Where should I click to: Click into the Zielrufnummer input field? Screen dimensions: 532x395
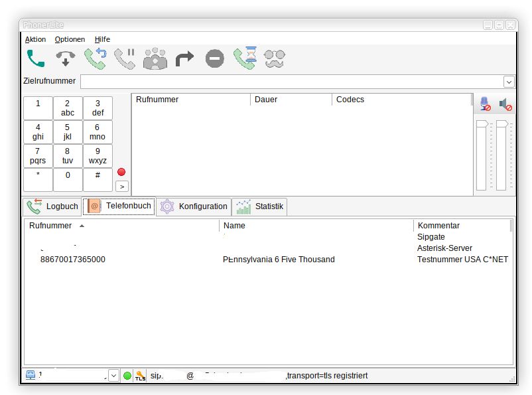click(x=292, y=82)
